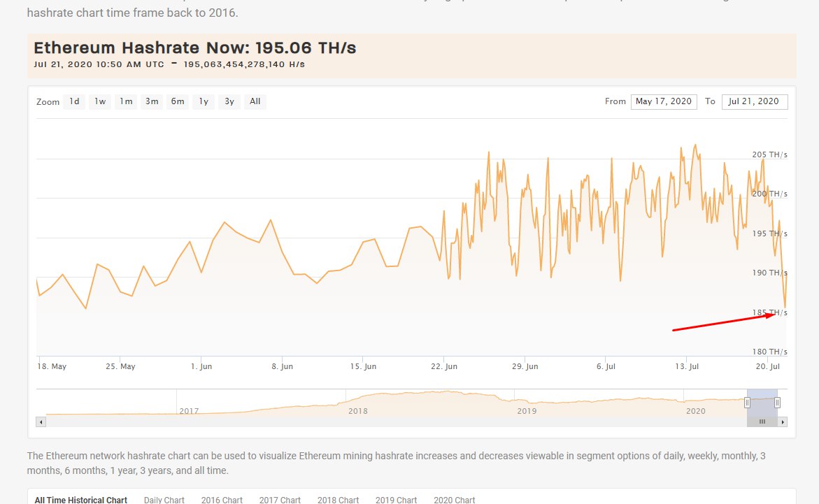Image resolution: width=819 pixels, height=504 pixels.
Task: Click the 25. May x-axis label
Action: (x=121, y=366)
